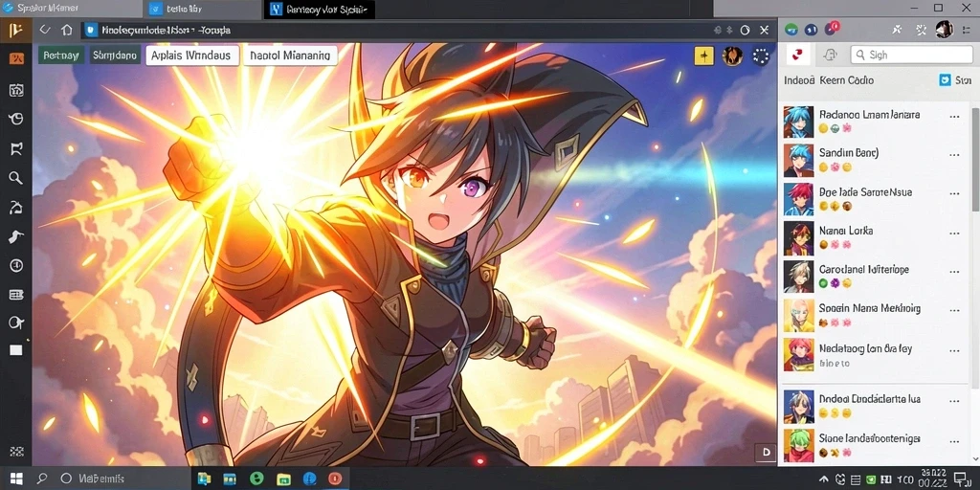
Task: Click the contact list vertical scrollbar
Action: [x=975, y=160]
